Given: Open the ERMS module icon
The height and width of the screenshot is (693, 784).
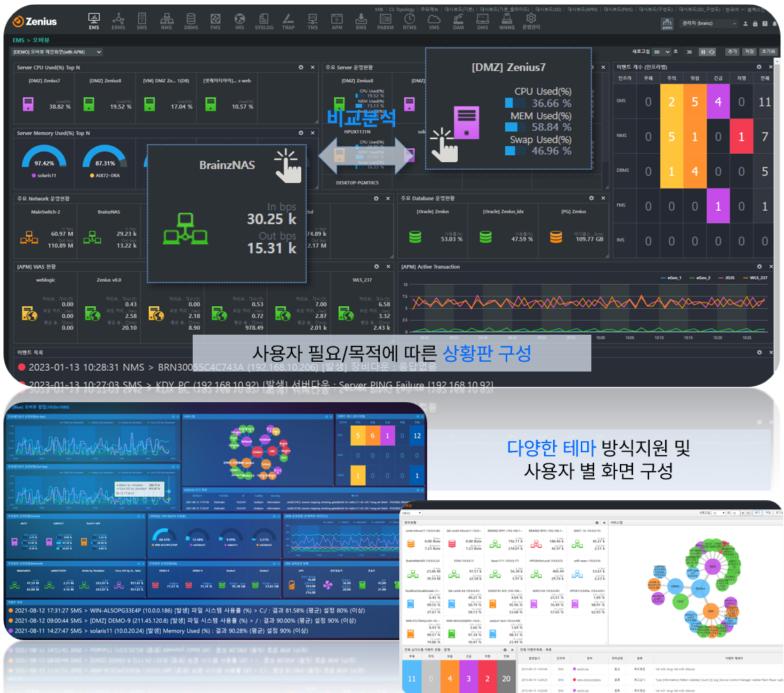Looking at the screenshot, I should pos(118,22).
